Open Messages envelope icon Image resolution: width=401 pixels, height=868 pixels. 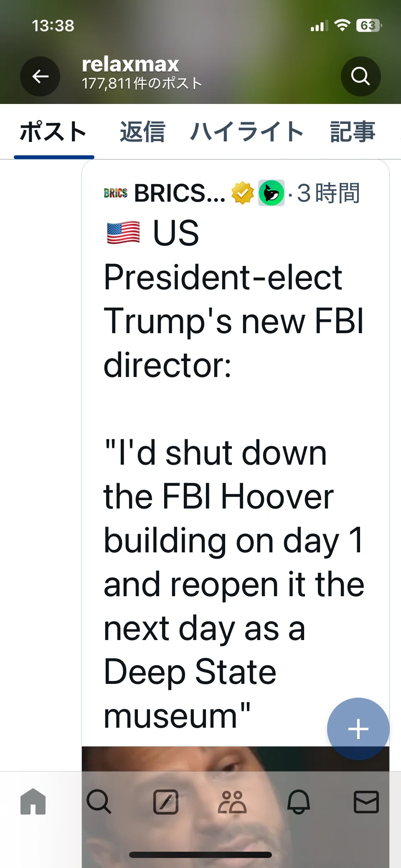pyautogui.click(x=366, y=802)
